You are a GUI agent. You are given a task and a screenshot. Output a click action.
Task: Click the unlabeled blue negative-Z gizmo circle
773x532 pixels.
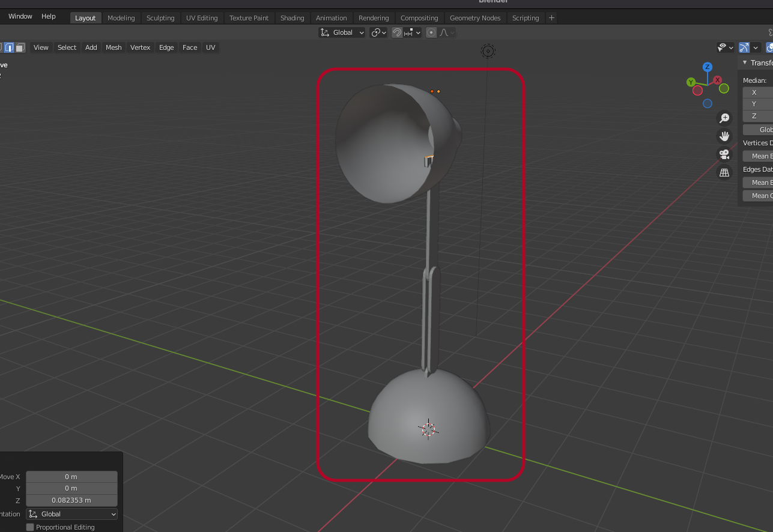[708, 103]
